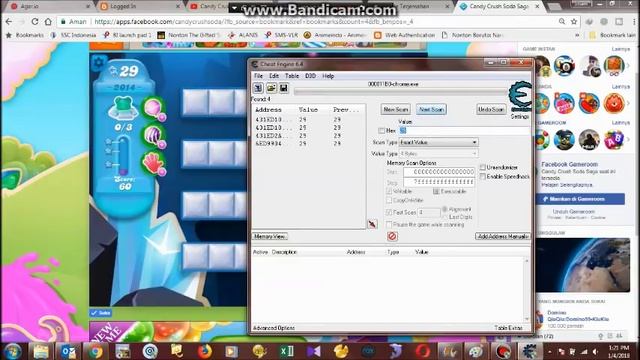Open the Edit menu in Cheat Engine
The height and width of the screenshot is (360, 640).
[x=274, y=76]
